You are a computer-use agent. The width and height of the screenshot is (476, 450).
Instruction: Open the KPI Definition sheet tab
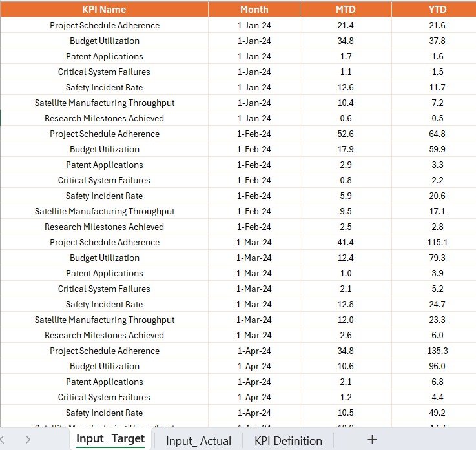click(x=288, y=440)
